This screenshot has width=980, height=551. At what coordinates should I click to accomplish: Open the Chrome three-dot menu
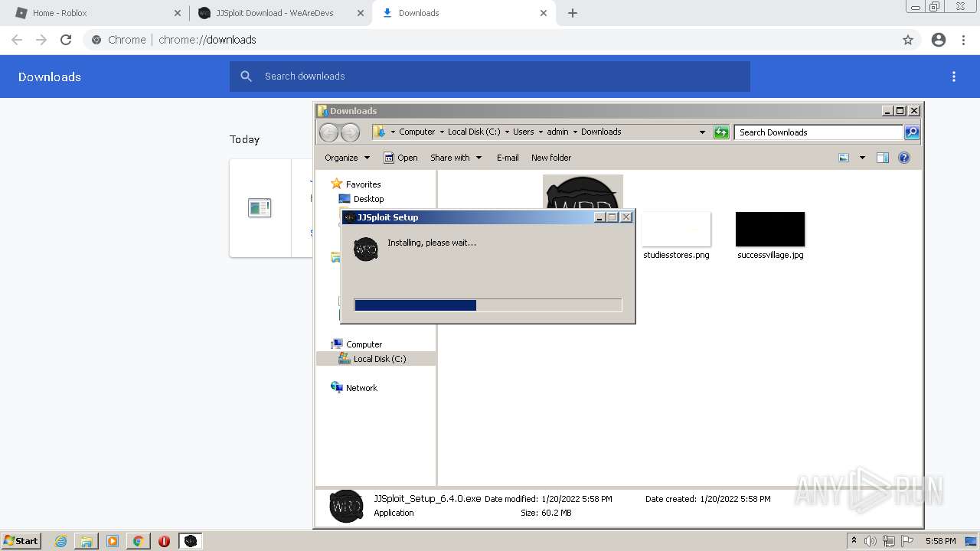click(964, 40)
